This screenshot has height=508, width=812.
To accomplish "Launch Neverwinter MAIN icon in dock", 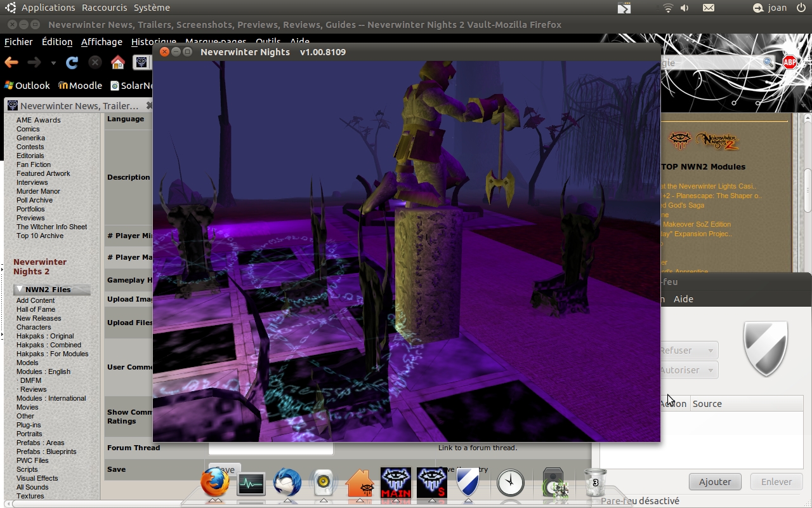I will 395,483.
